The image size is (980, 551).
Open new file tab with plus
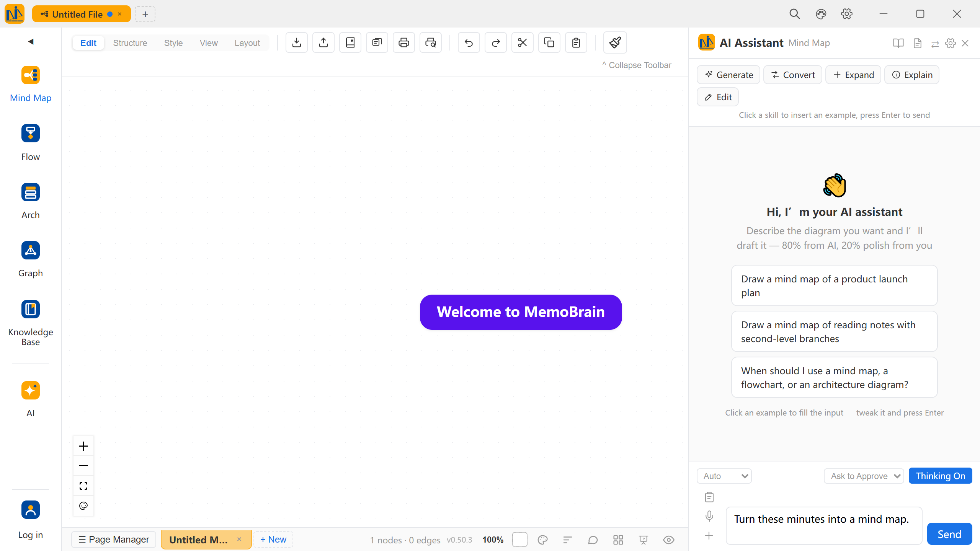pos(145,14)
